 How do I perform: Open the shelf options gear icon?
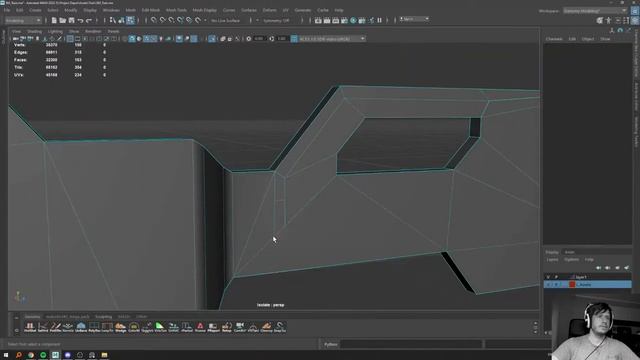coord(16,330)
